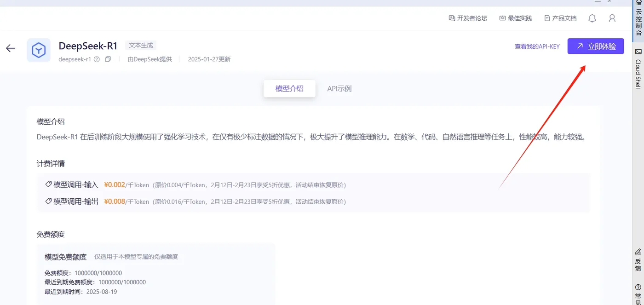Click the ¥0.008 output price
Viewport: 644px width, 305px height.
pyautogui.click(x=115, y=201)
